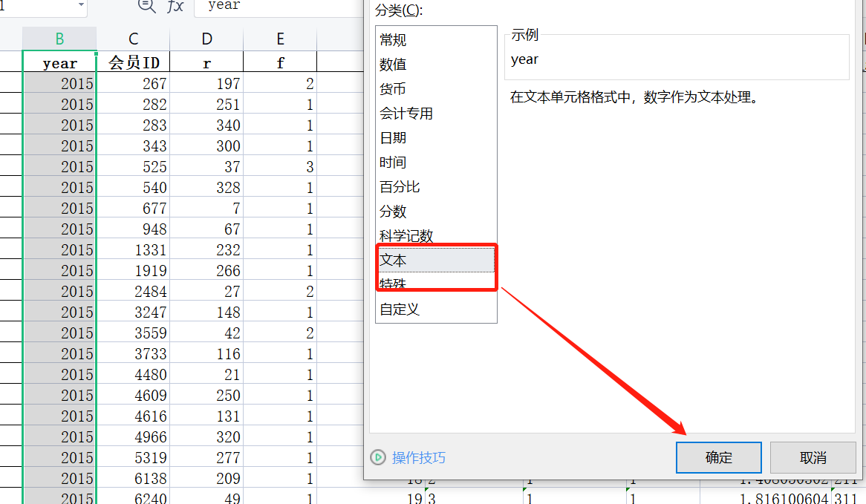This screenshot has width=866, height=504.
Task: Click r value 328 cell
Action: pyautogui.click(x=206, y=188)
